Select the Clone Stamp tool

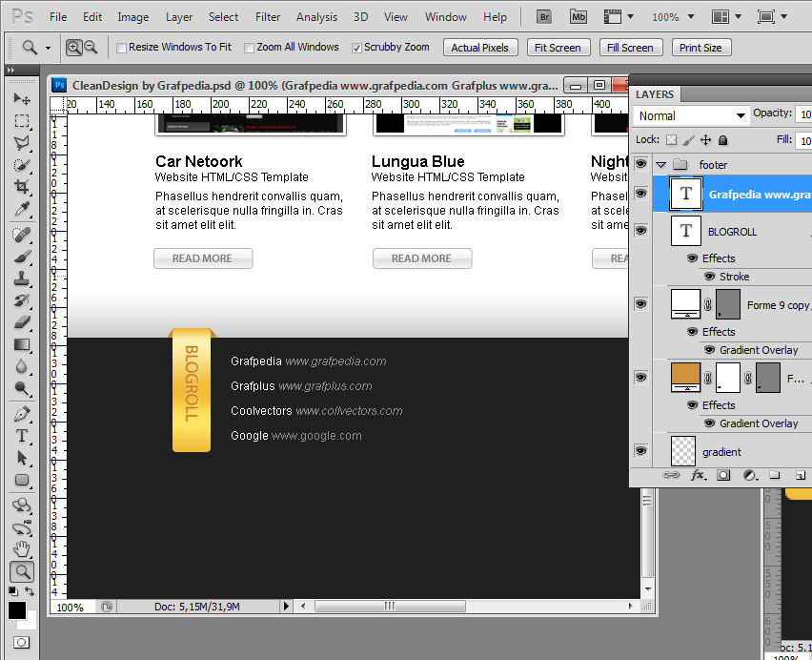coord(22,278)
